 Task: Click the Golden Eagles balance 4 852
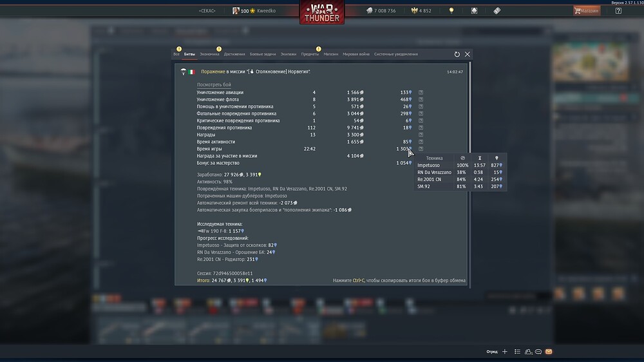click(421, 11)
